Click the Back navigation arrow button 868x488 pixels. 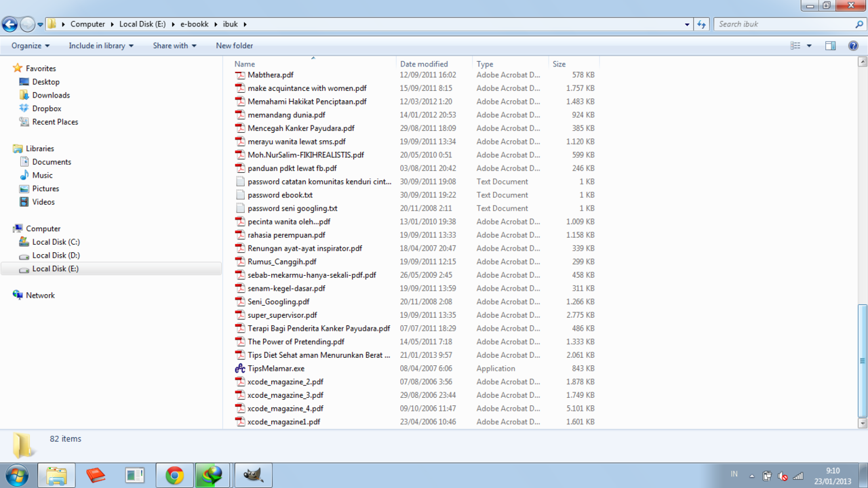(9, 24)
